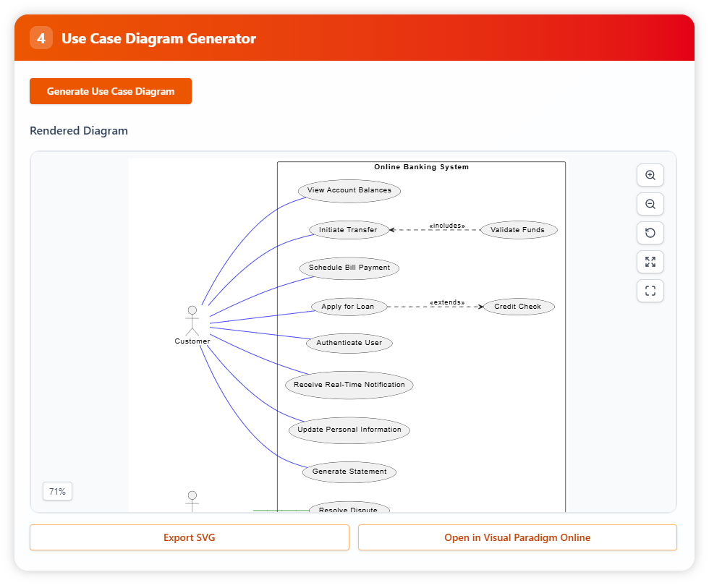This screenshot has height=588, width=709.
Task: Select the Customer actor stick figure
Action: coord(192,322)
